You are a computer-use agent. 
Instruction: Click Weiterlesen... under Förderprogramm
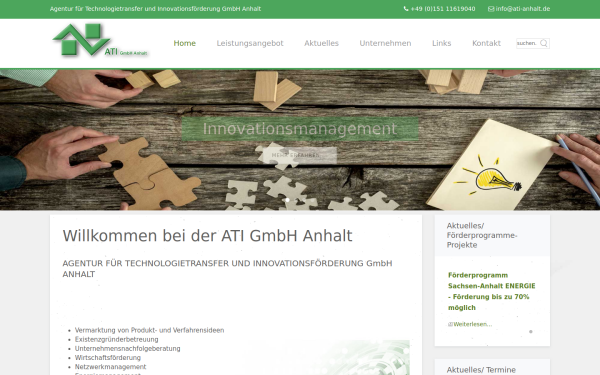point(473,324)
